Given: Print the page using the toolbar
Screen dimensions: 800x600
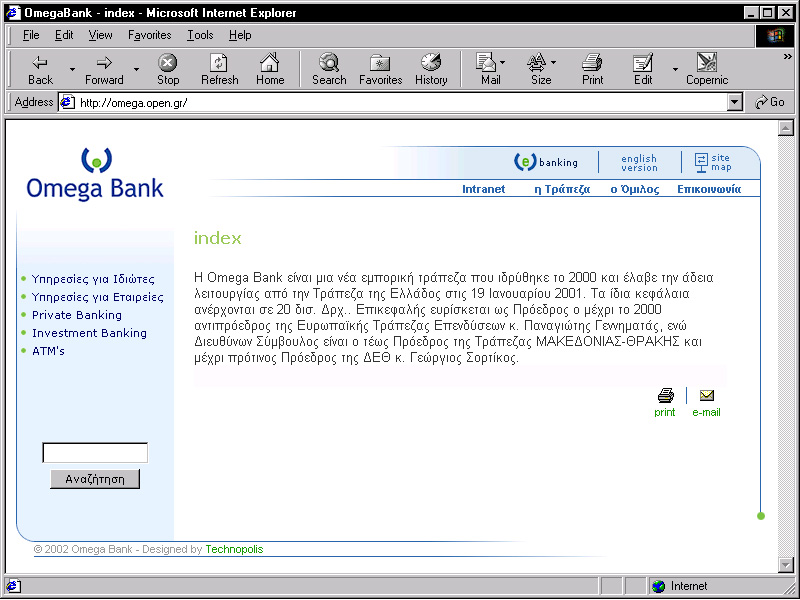Looking at the screenshot, I should (x=592, y=69).
